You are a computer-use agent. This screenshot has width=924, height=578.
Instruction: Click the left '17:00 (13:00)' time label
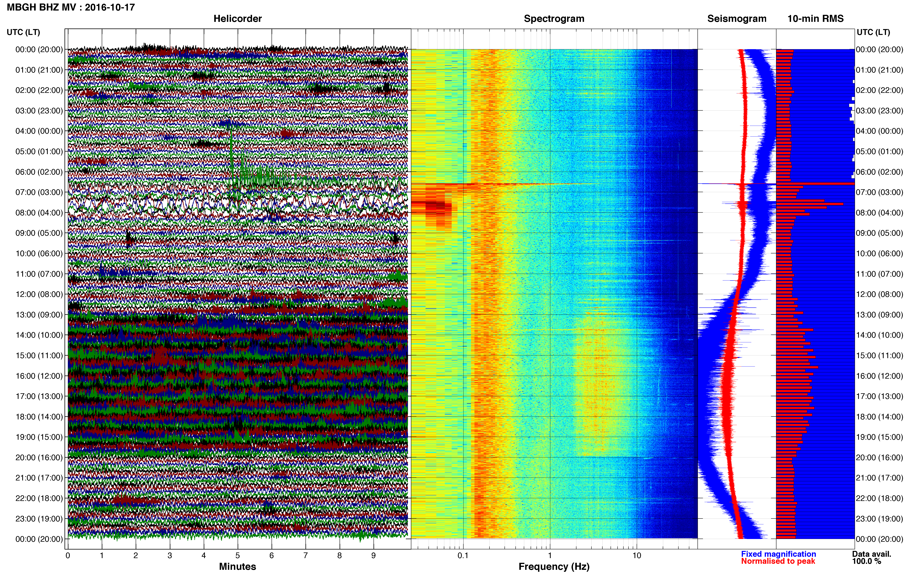(x=39, y=396)
